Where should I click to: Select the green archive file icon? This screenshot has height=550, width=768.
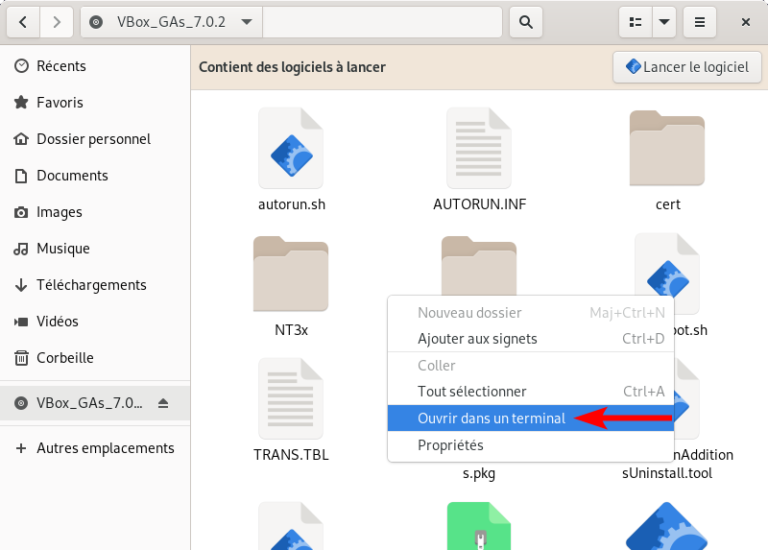479,526
